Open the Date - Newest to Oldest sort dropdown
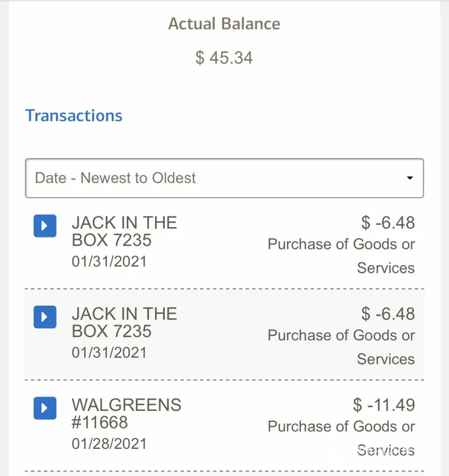Screen dimensions: 449x476 click(x=224, y=178)
